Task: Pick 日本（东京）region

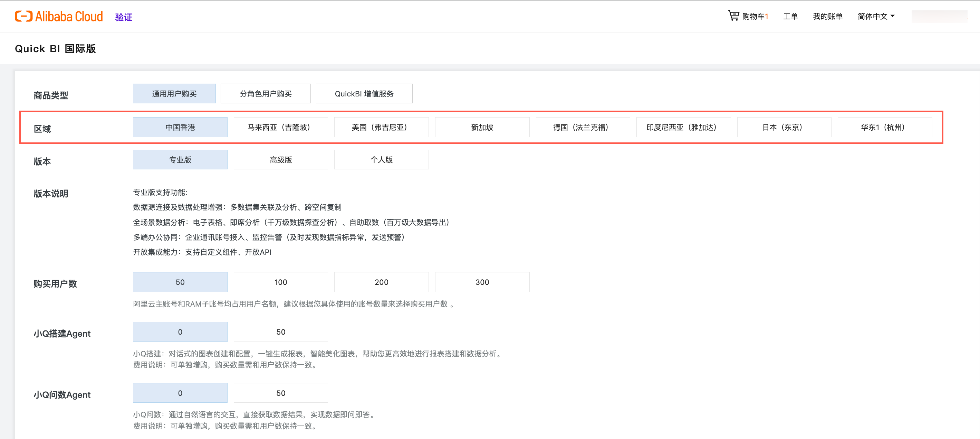Action: pyautogui.click(x=784, y=127)
